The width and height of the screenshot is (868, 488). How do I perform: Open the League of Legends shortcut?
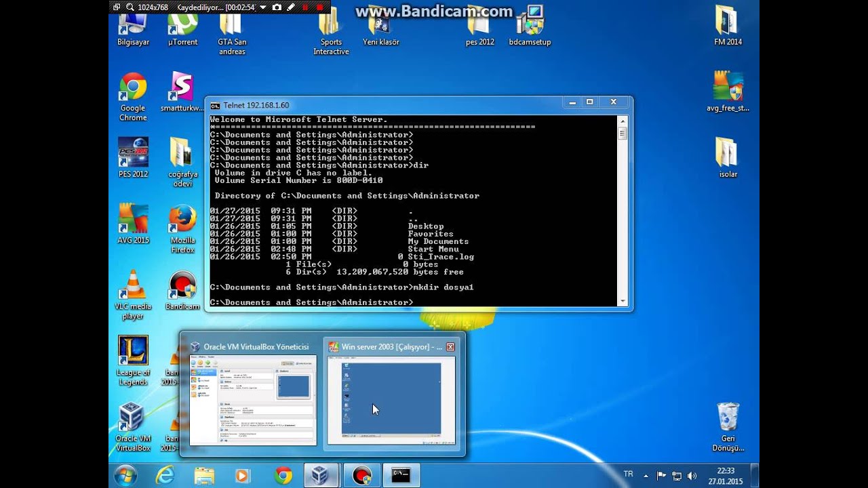(x=133, y=361)
